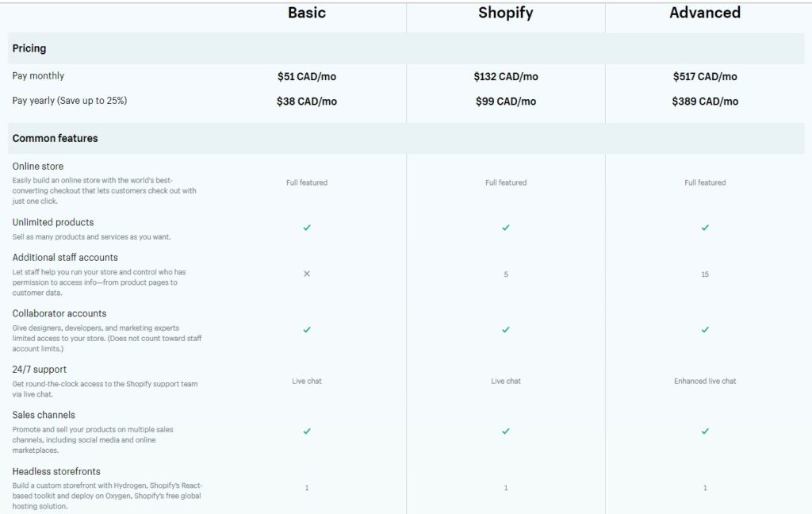Select the $51 CAD/mo Basic monthly price

pyautogui.click(x=307, y=77)
